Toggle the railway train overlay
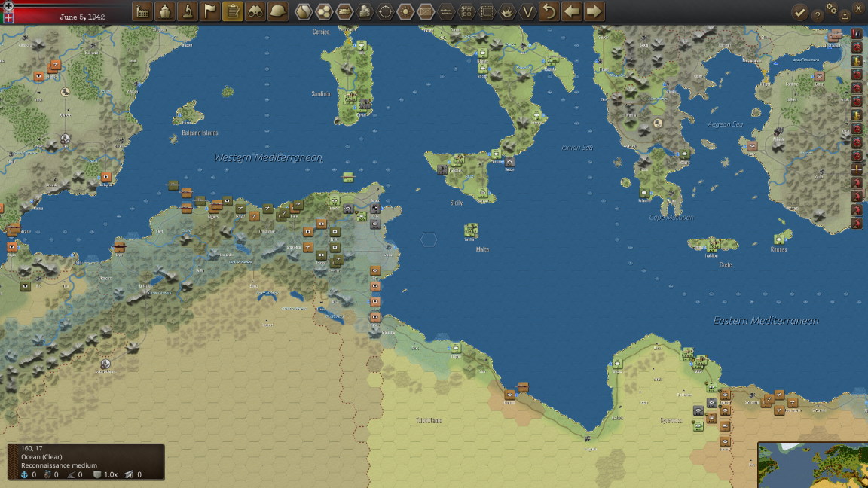Image resolution: width=868 pixels, height=488 pixels. (344, 11)
